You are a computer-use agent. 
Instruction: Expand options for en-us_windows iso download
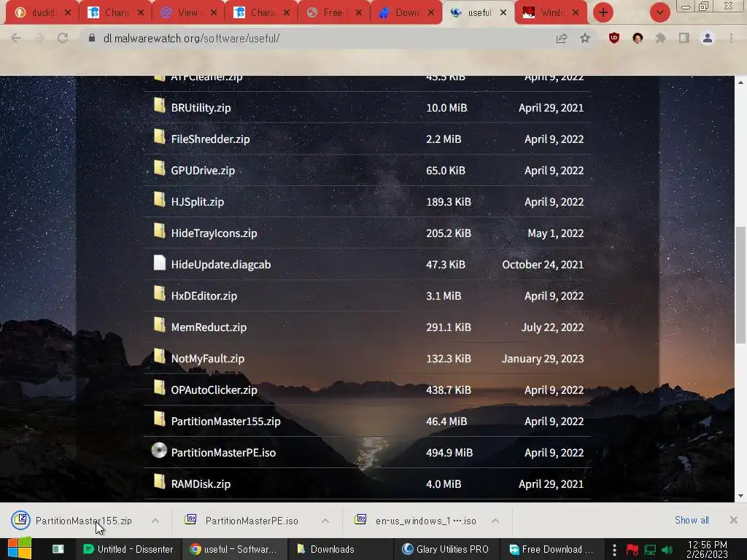[x=495, y=521]
